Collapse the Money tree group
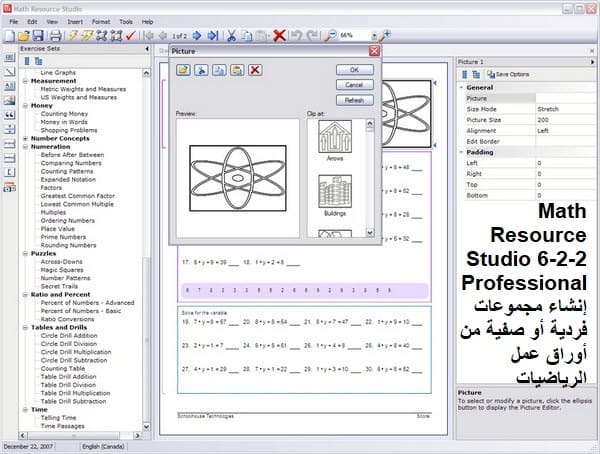Viewport: 600px width, 454px height. (26, 106)
